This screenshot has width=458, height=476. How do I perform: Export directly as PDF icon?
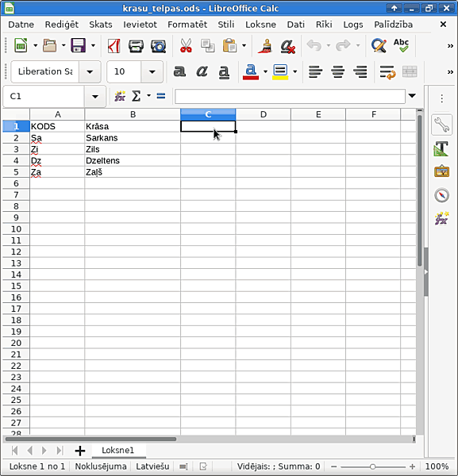[x=114, y=46]
